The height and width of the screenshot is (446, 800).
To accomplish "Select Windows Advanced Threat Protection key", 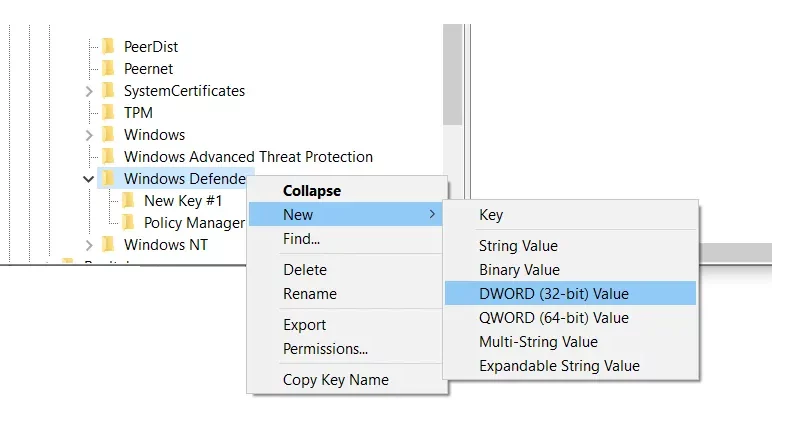I will tap(248, 157).
